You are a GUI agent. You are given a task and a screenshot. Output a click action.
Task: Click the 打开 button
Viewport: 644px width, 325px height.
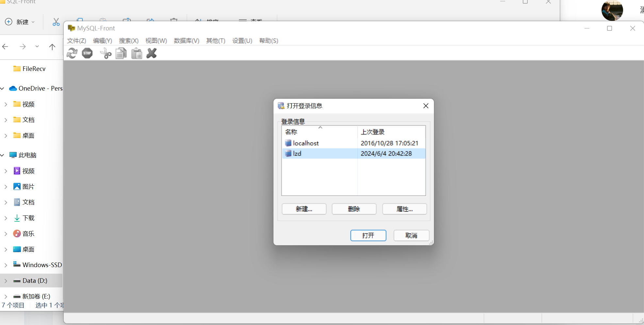click(x=368, y=235)
